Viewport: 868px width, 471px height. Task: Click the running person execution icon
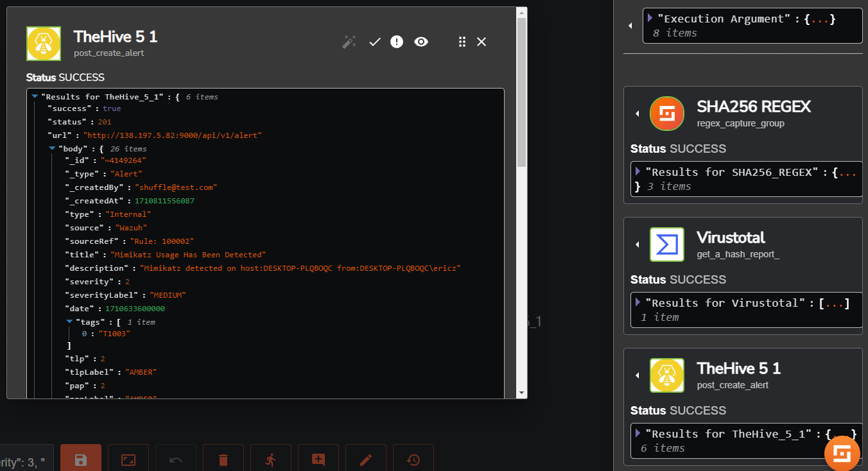point(271,459)
